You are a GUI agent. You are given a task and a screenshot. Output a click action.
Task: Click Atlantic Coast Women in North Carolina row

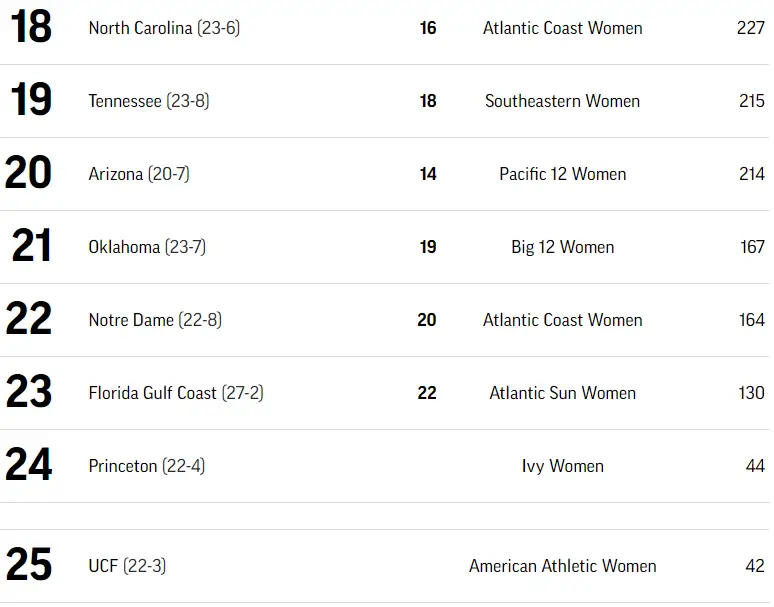(562, 28)
